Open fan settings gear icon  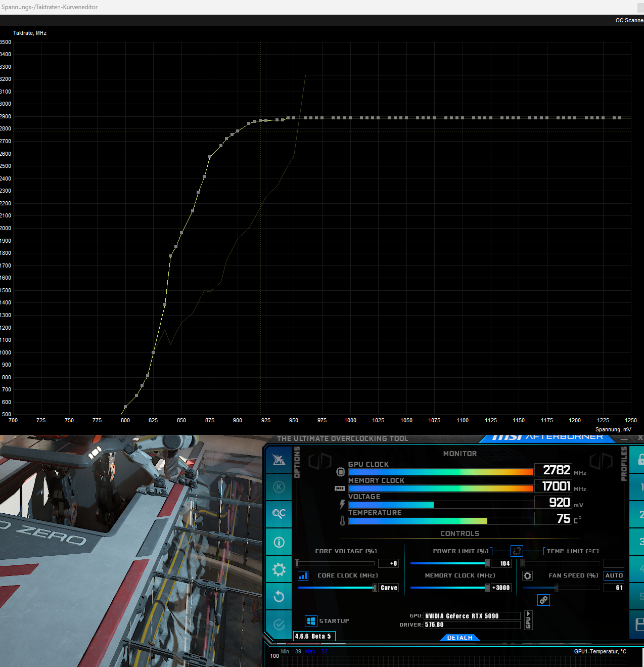coord(527,575)
